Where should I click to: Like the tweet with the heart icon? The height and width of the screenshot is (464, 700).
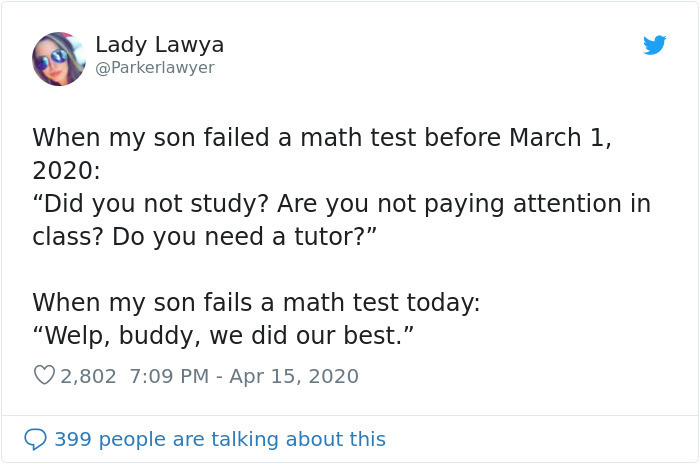44,376
